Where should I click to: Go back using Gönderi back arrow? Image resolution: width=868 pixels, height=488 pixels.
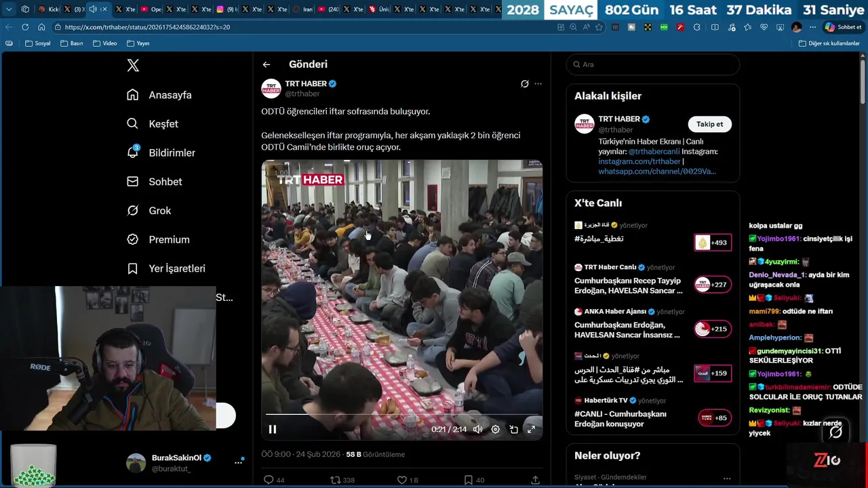[267, 64]
